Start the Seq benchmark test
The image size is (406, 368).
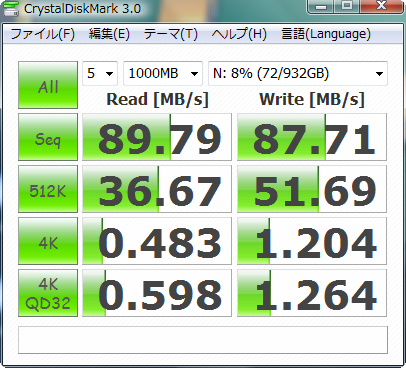click(x=48, y=137)
